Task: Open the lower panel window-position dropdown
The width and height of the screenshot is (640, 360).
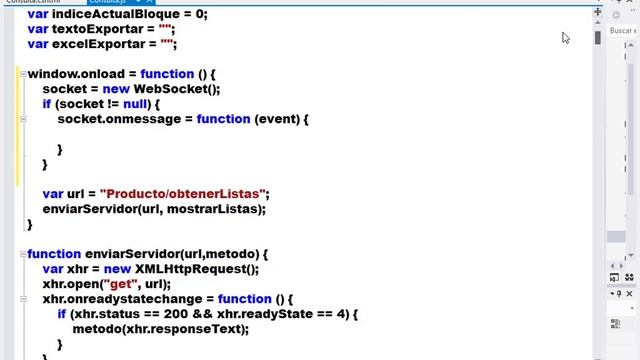Action: coord(612,293)
